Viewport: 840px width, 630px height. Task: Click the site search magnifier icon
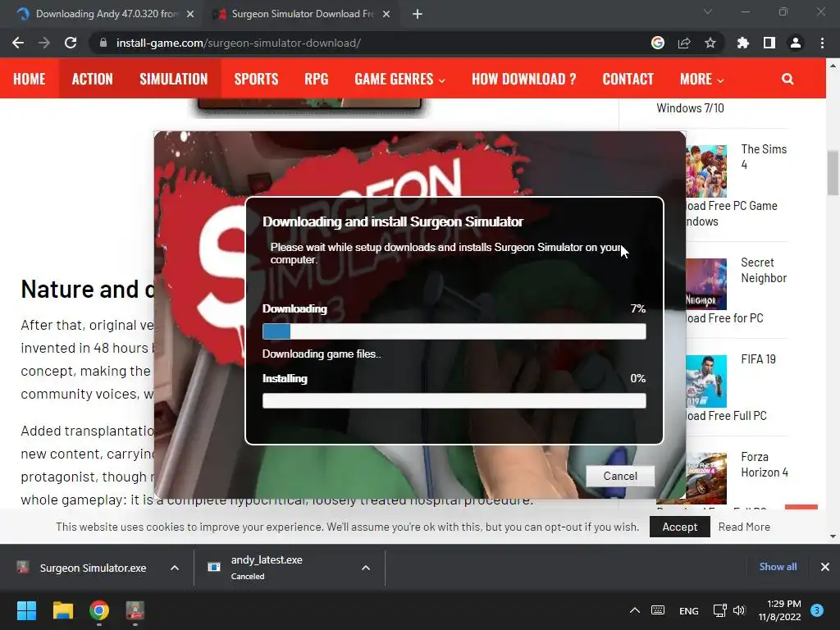(x=787, y=79)
